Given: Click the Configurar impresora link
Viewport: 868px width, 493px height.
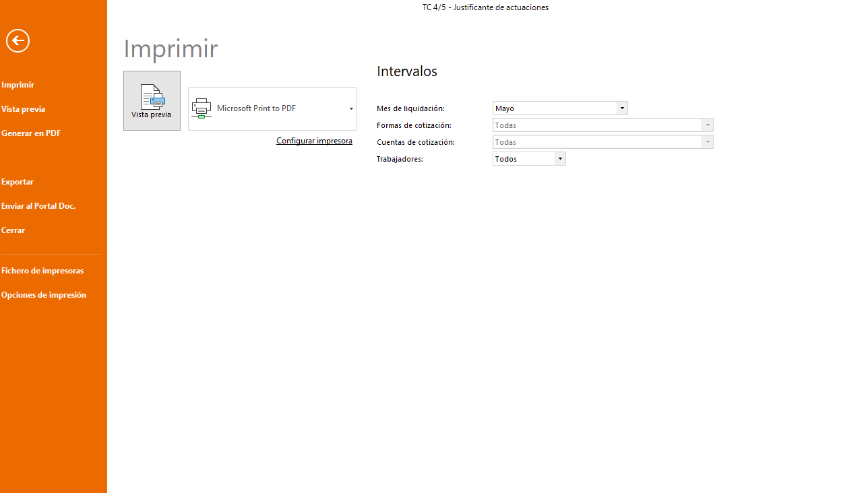Looking at the screenshot, I should (x=314, y=141).
